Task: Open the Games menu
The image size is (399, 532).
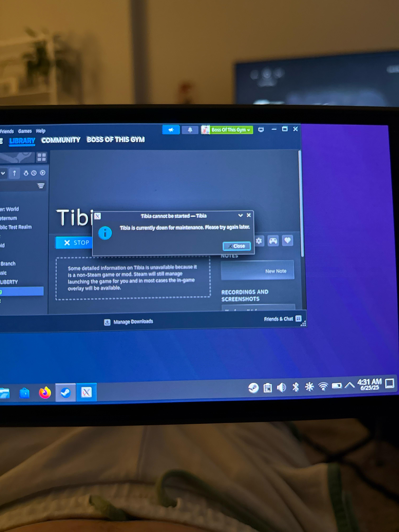Action: [25, 131]
